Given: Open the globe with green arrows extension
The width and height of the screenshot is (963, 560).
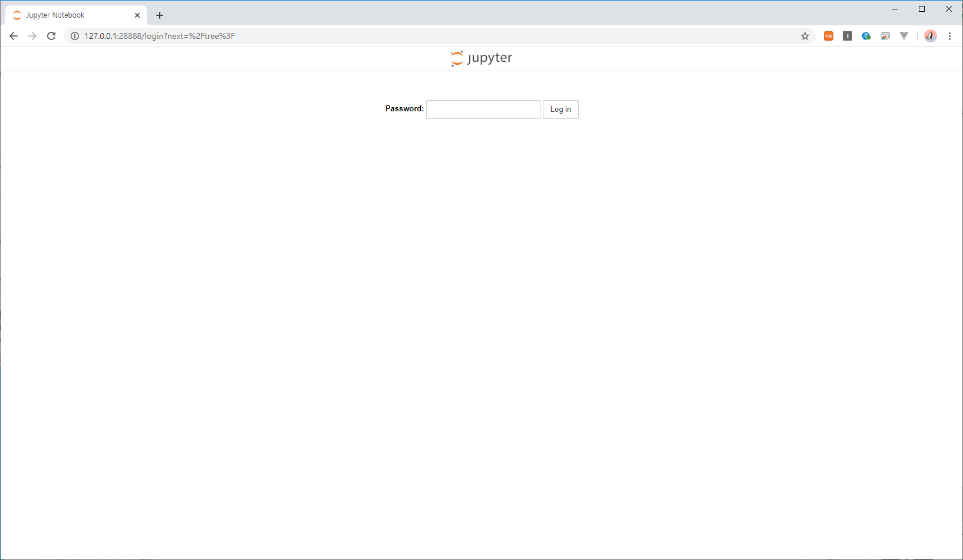Looking at the screenshot, I should (x=866, y=36).
